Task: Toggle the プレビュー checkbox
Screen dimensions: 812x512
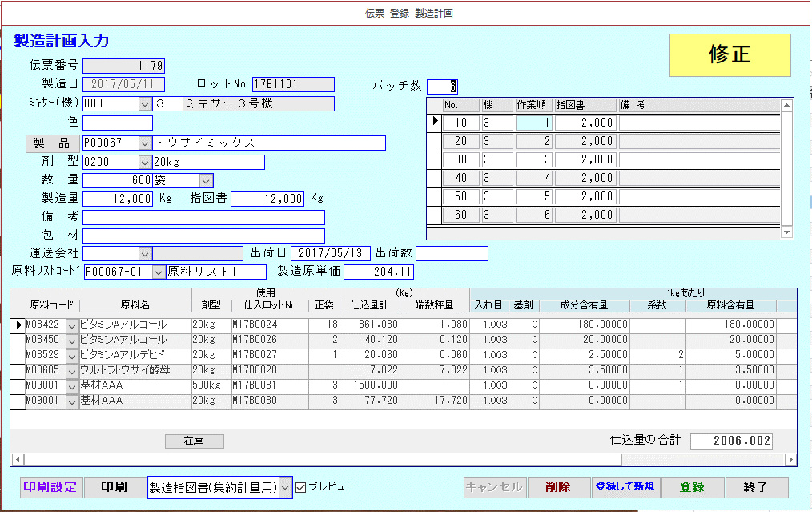Action: click(301, 487)
